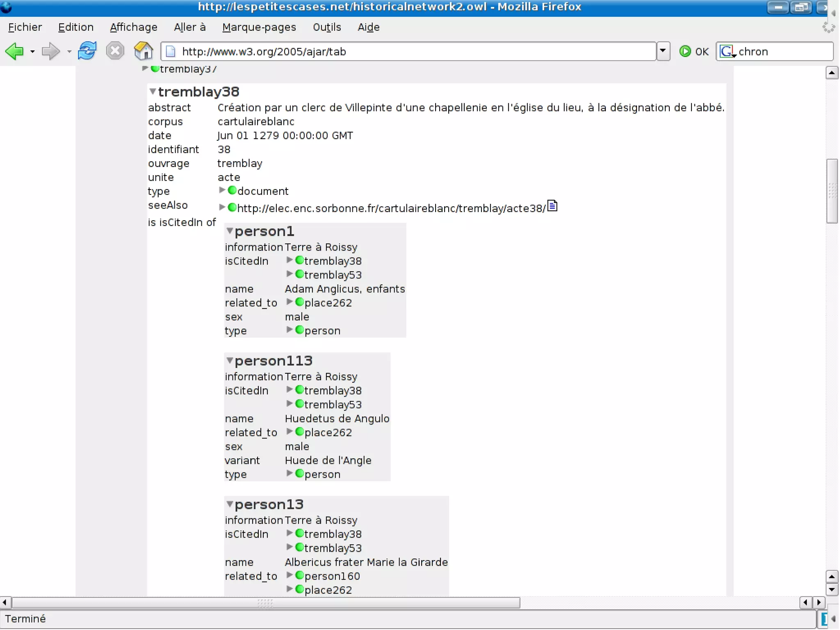Open the Marque-pages menu
The width and height of the screenshot is (840, 630).
click(259, 27)
